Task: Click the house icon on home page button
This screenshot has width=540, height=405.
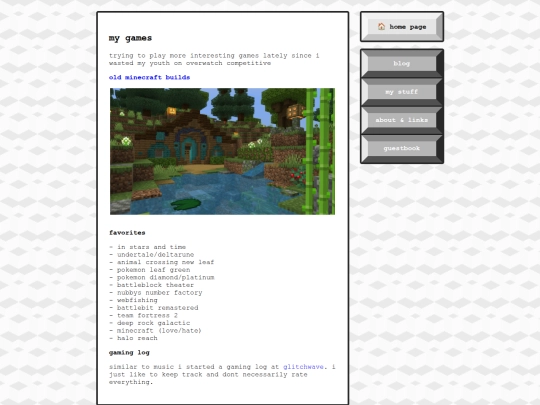Action: [381, 27]
